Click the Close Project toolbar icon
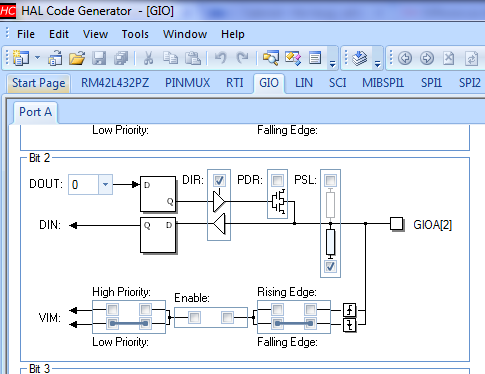 click(55, 58)
